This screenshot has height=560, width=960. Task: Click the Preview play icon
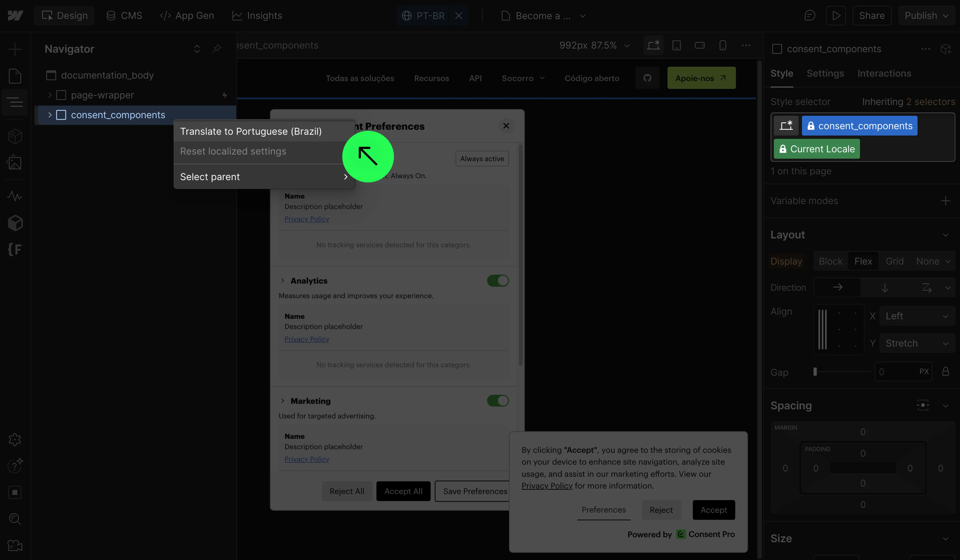coord(836,16)
